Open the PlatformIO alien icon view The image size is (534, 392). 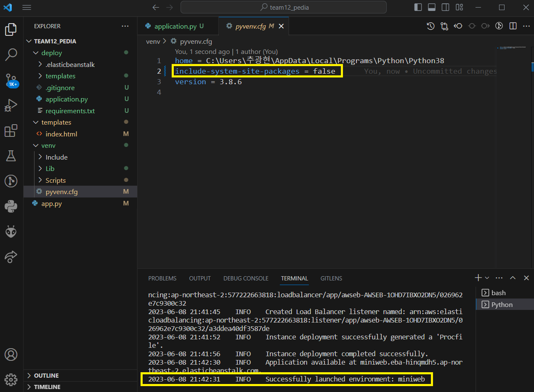(x=11, y=231)
